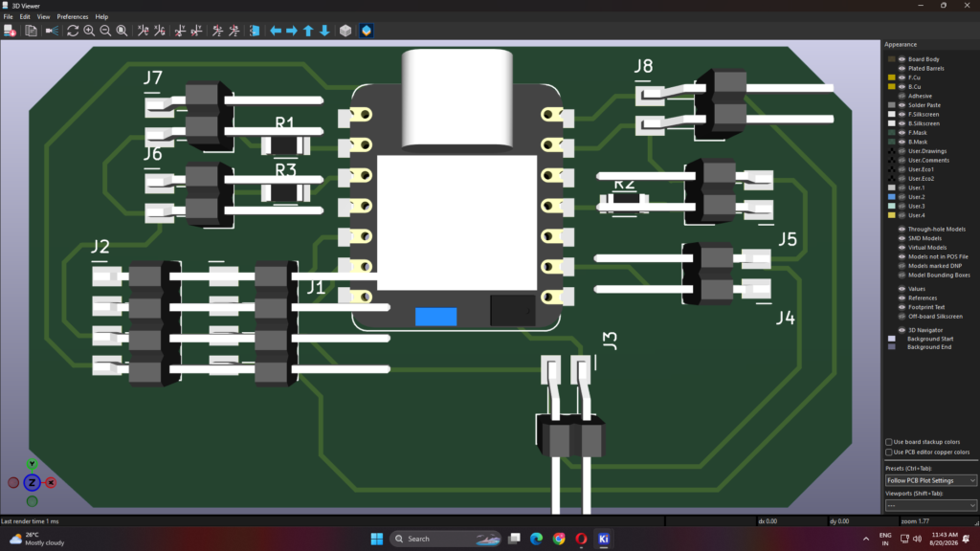The width and height of the screenshot is (980, 551).
Task: Enable Use board stackup colors checkbox
Action: 889,442
